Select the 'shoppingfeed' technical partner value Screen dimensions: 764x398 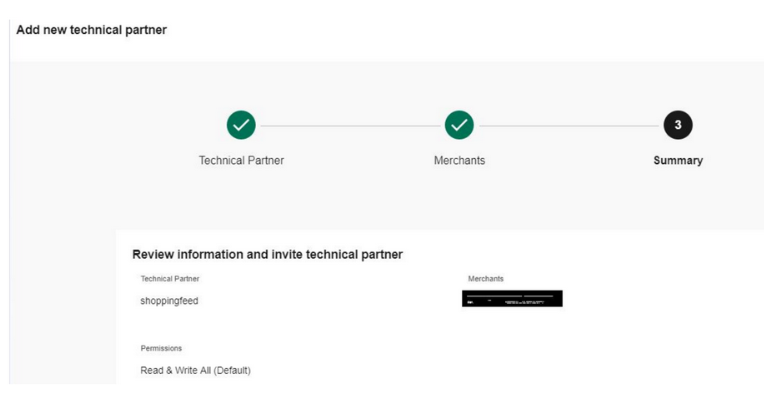(169, 301)
